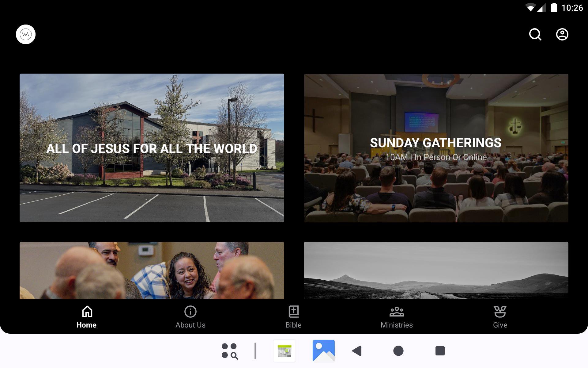Switch to the About Us tab

[x=190, y=325]
